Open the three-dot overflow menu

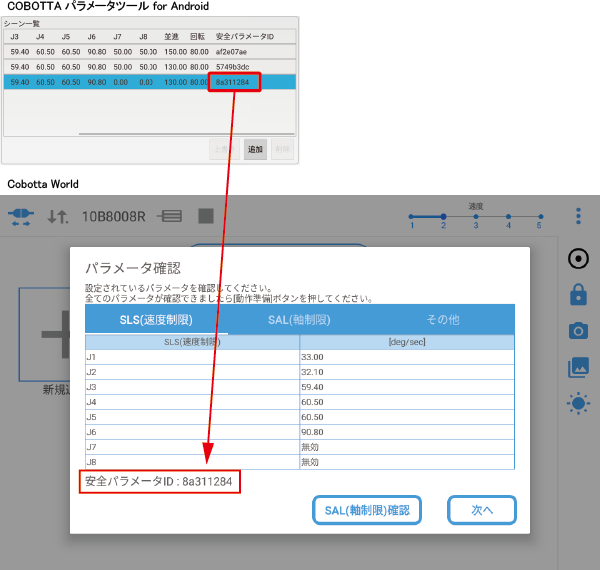(x=578, y=216)
